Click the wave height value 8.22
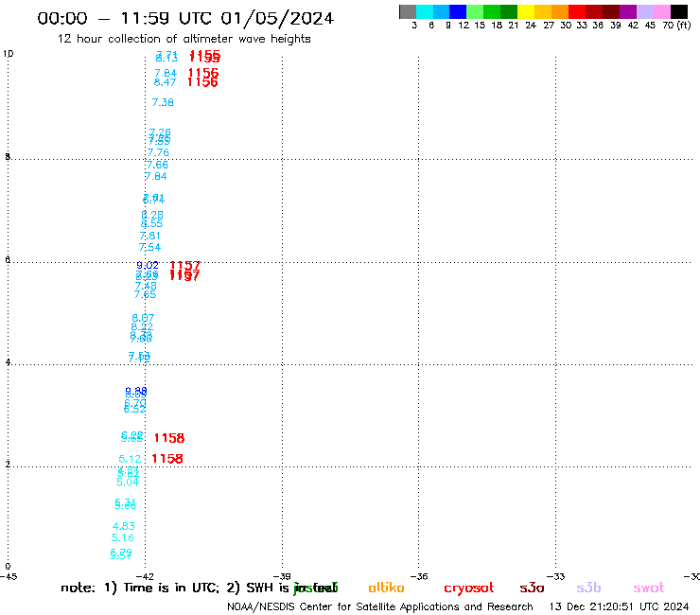The image size is (700, 615). [x=142, y=327]
